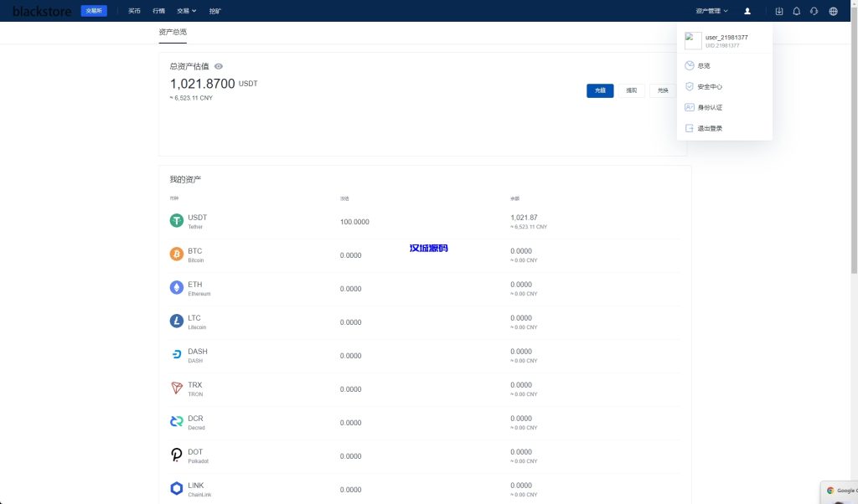Click the Bitcoin BTC coin icon

[x=177, y=255]
